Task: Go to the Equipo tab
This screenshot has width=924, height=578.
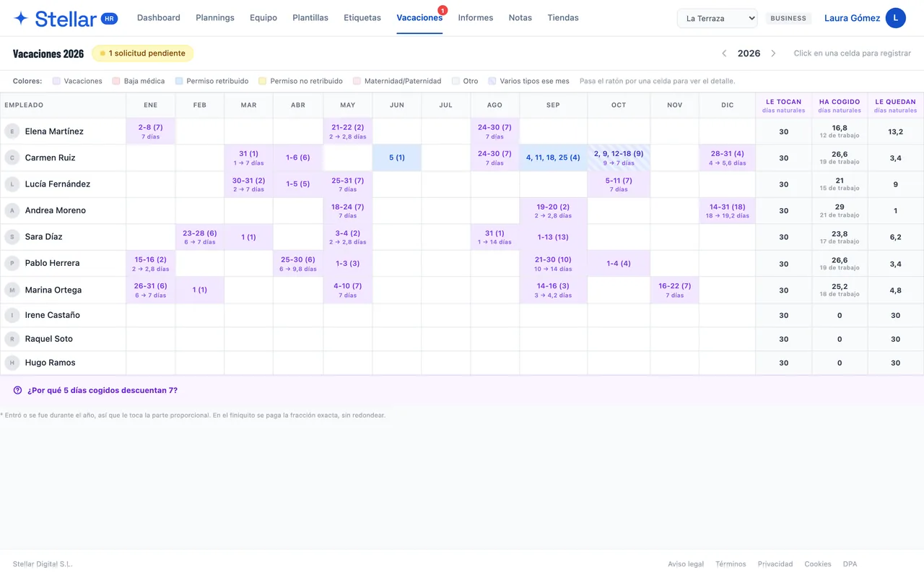Action: pyautogui.click(x=263, y=17)
